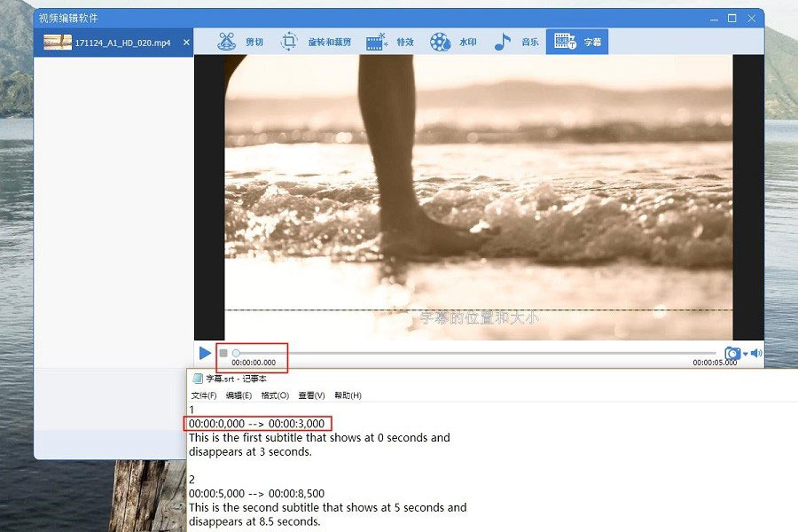
Task: Play the video preview
Action: (x=205, y=353)
